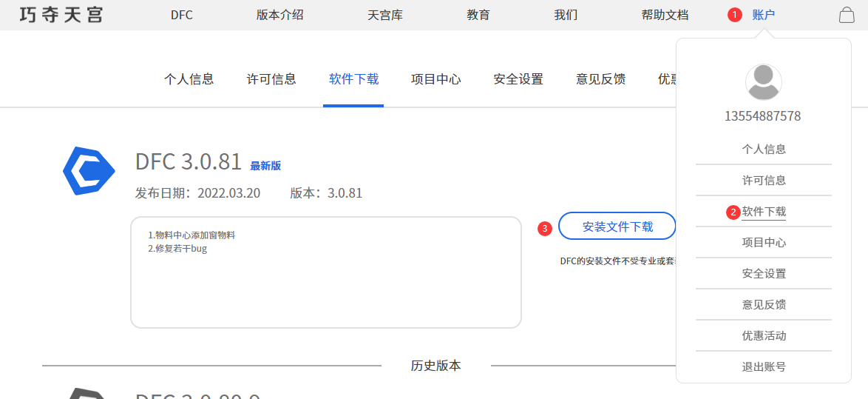Open the 账户 account menu

pos(763,15)
